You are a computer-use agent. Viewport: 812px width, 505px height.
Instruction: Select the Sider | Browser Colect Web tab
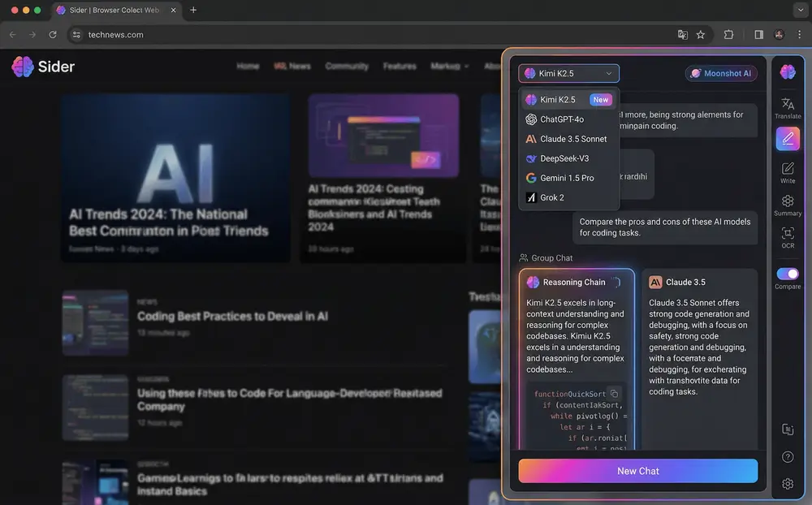pyautogui.click(x=115, y=10)
